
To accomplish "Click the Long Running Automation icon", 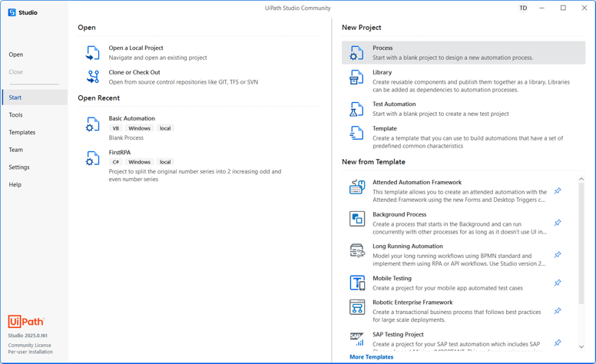I will pos(357,251).
